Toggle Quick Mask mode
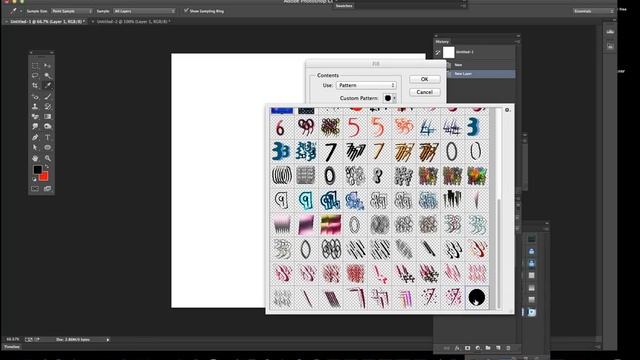This screenshot has height=360, width=640. [35, 189]
